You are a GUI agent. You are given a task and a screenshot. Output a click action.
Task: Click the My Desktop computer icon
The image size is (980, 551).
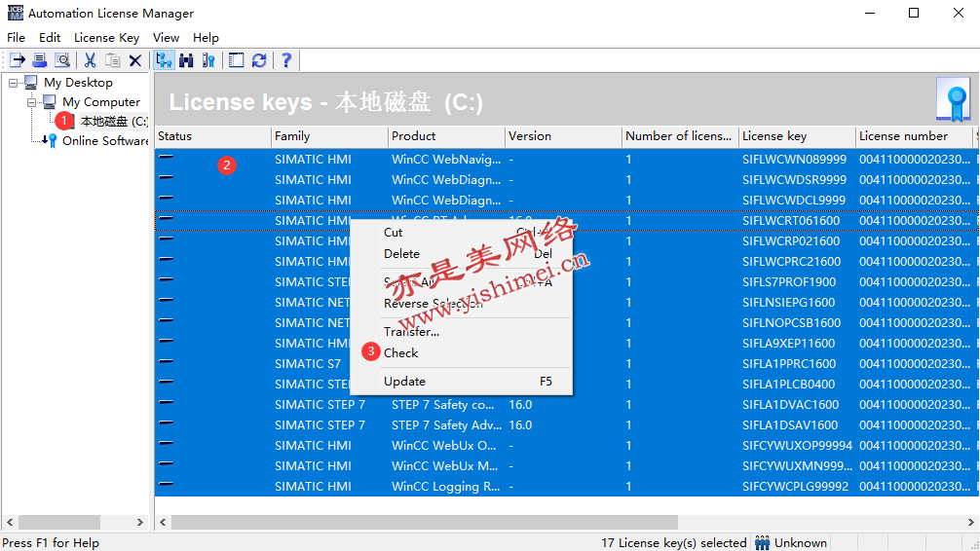[30, 83]
